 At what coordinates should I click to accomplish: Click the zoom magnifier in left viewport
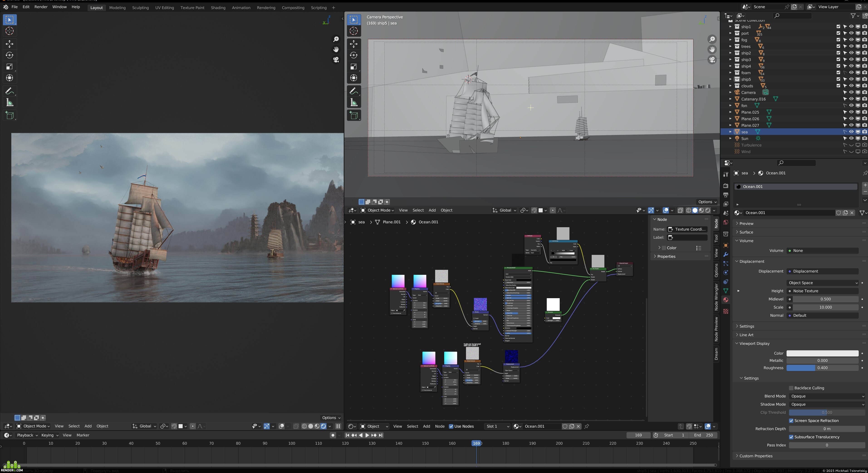coord(336,39)
